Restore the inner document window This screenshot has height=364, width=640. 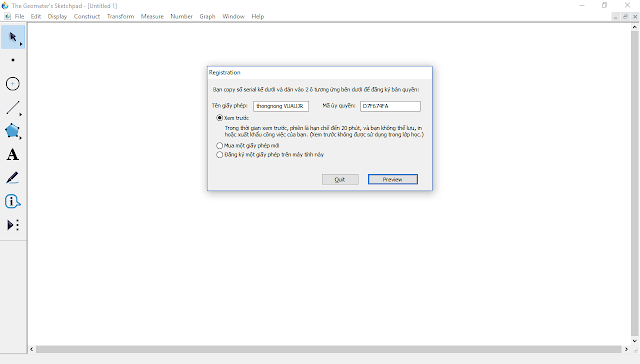click(x=625, y=17)
